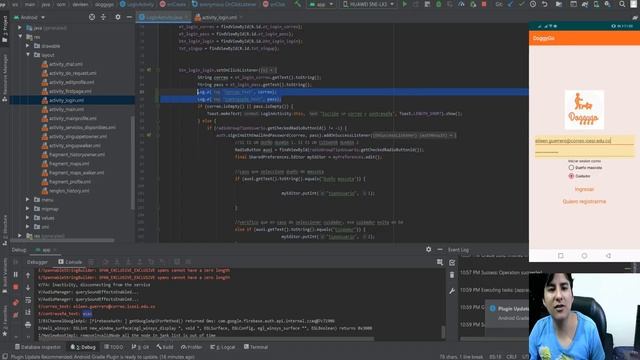Open the Debugger tab in Debug panel
Viewport: 640px width, 360px height.
[x=37, y=262]
